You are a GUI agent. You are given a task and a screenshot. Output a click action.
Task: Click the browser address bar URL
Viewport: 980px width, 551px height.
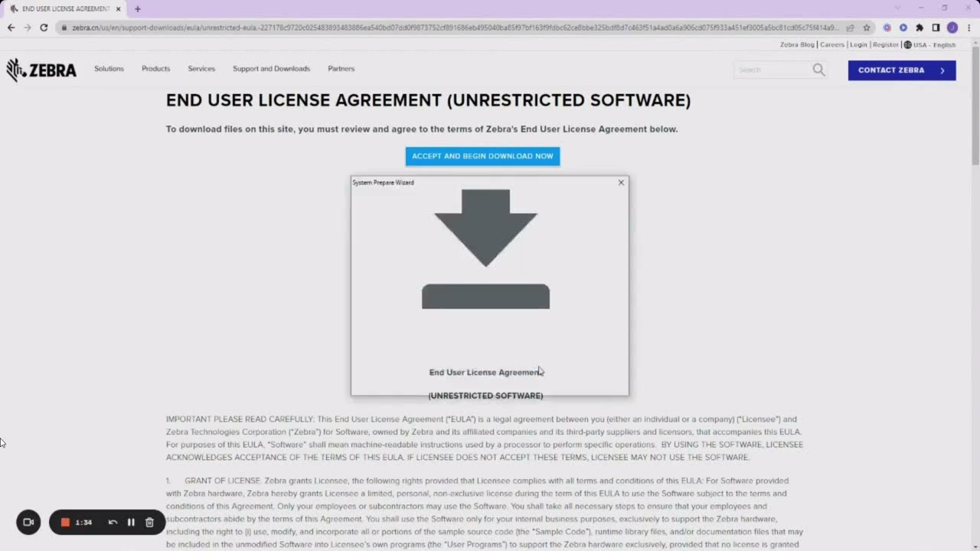point(456,28)
